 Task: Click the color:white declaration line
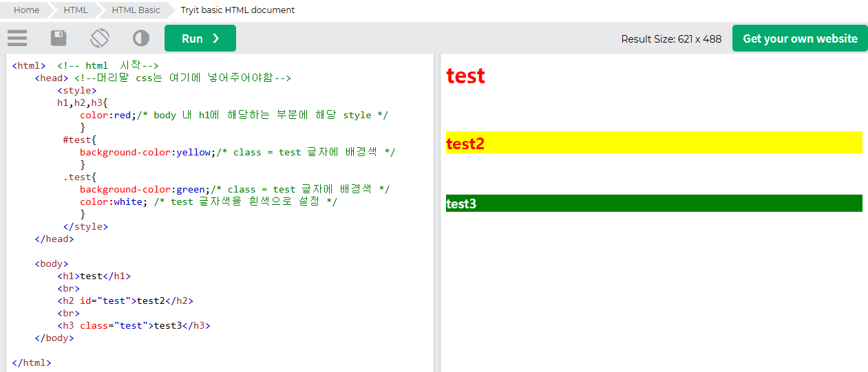209,201
